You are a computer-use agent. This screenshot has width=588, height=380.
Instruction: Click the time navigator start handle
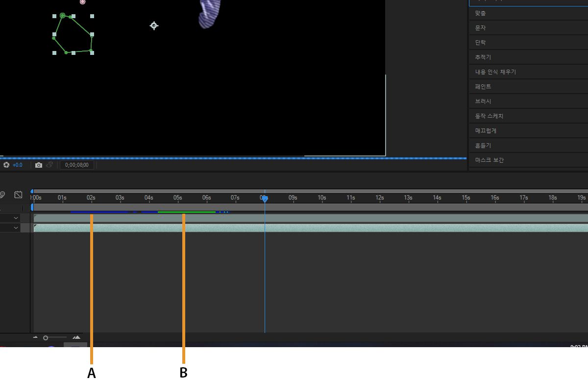click(32, 191)
